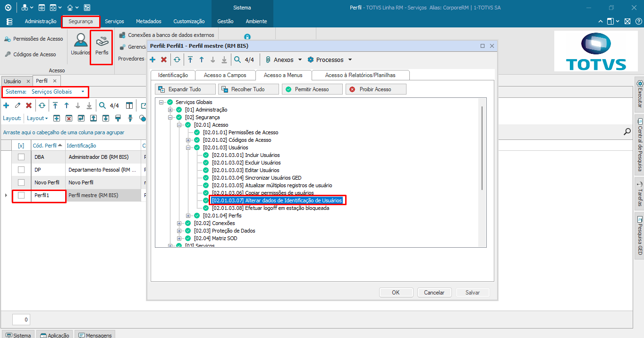Refresh the profile list in main toolbar
Viewport: 644px width, 338px height.
(42, 105)
